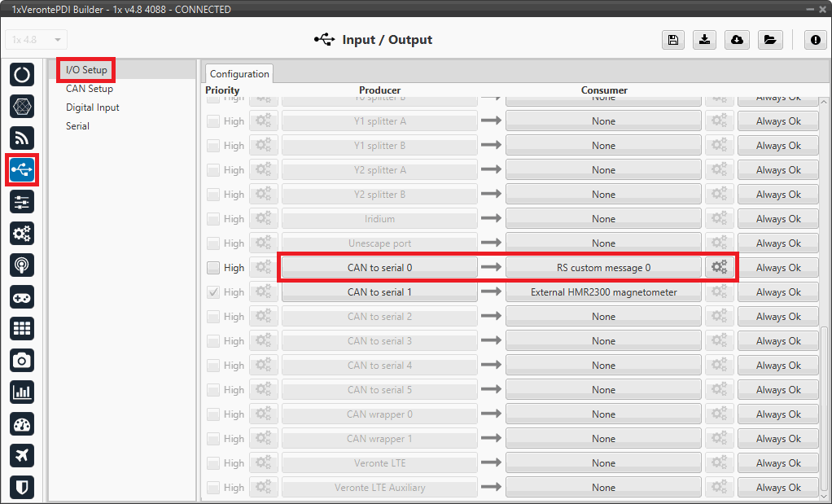Viewport: 832px width, 504px height.
Task: Select CAN Setup in the side menu
Action: [90, 89]
